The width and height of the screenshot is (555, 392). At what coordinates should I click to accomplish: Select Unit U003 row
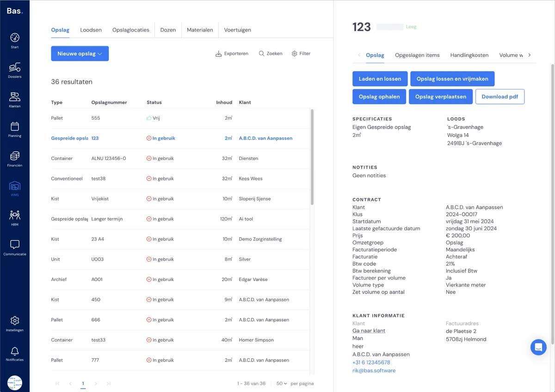(180, 259)
